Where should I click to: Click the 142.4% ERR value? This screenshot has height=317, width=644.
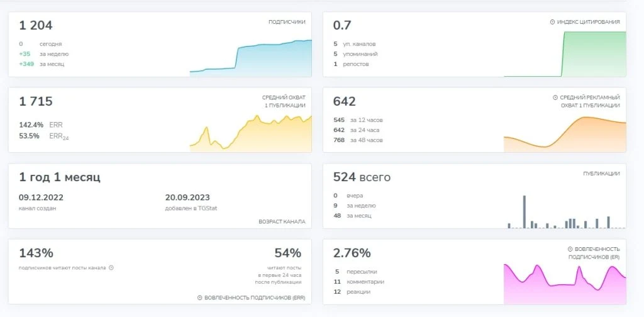point(41,125)
